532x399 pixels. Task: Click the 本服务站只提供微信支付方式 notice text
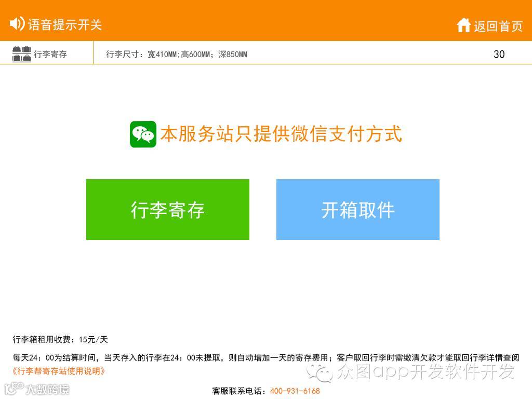point(281,134)
